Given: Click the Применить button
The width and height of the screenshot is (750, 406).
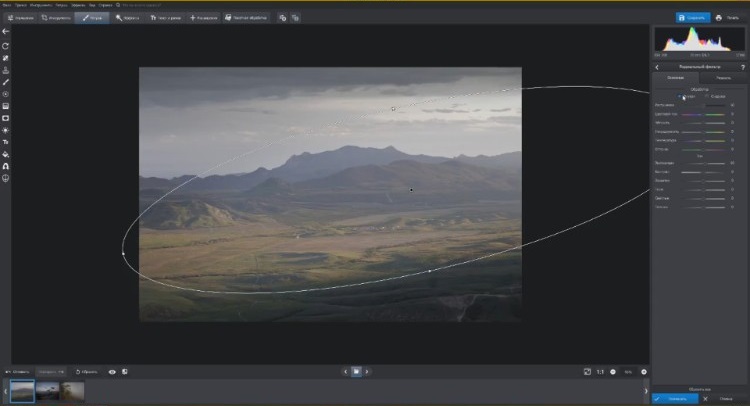Looking at the screenshot, I should tap(676, 397).
